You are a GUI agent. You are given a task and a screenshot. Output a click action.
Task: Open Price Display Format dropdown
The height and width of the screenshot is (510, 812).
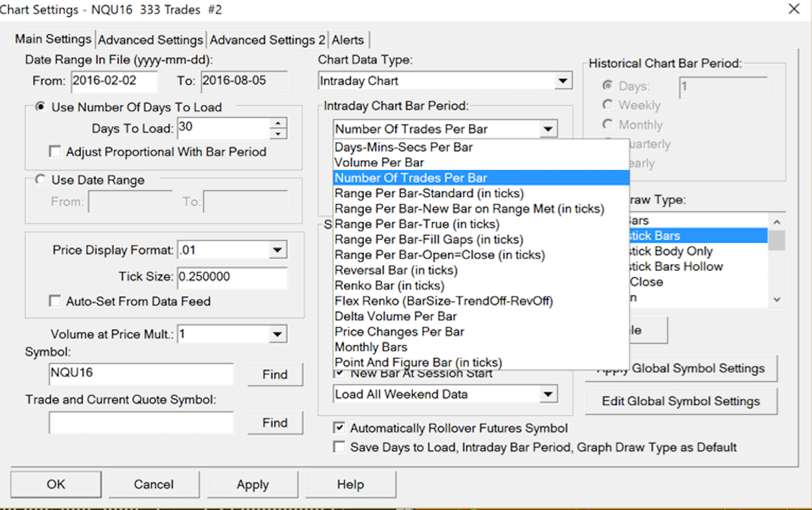click(x=277, y=250)
